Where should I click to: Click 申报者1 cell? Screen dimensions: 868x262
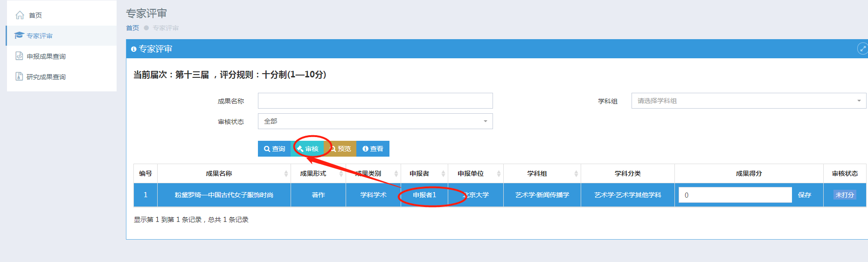(x=424, y=195)
